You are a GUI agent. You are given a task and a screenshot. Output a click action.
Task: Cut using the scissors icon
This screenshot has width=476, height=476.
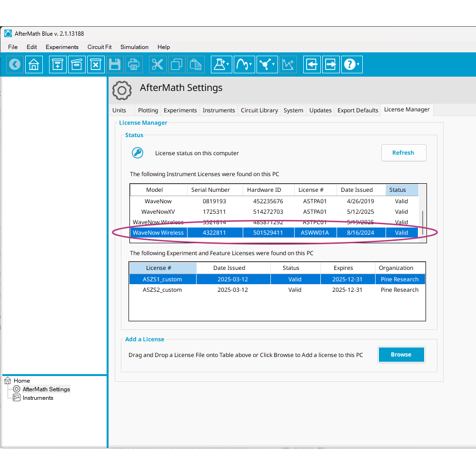(158, 64)
